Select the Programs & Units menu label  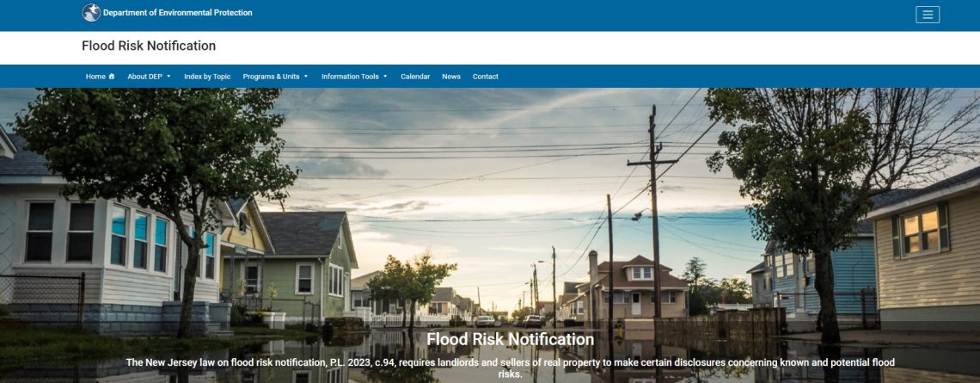(272, 77)
